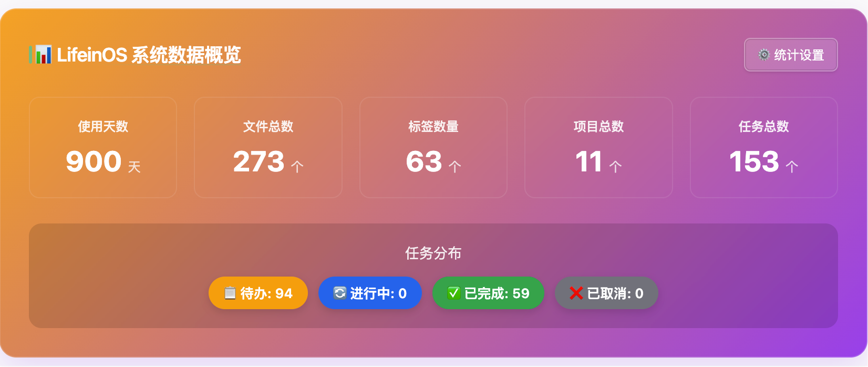The image size is (868, 367).
Task: Click the 任务分布 section title
Action: click(433, 253)
